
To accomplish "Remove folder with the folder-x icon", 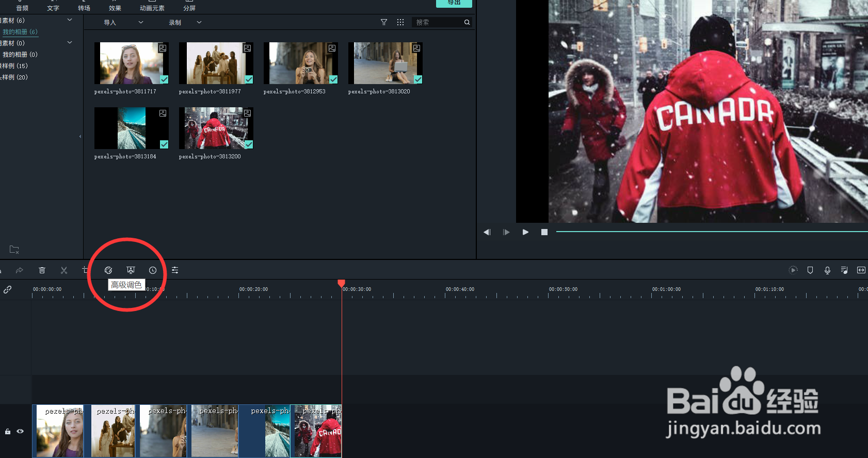I will tap(14, 250).
